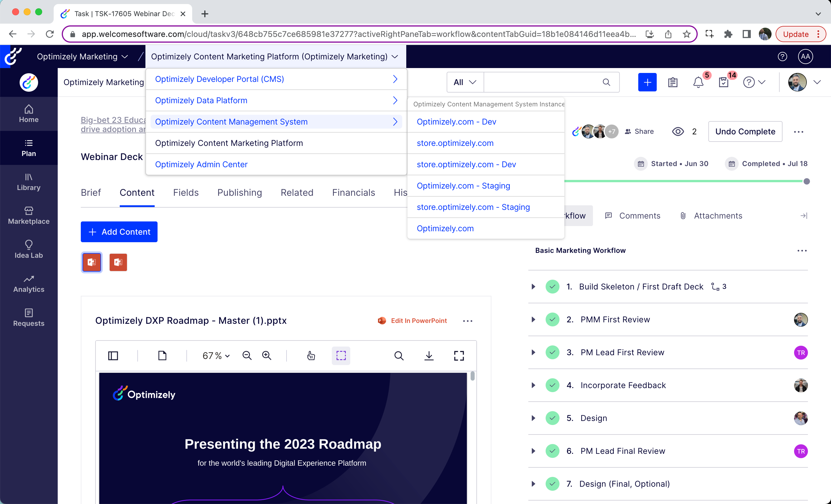This screenshot has height=504, width=831.
Task: Open the Comments tab in right pane
Action: [633, 216]
